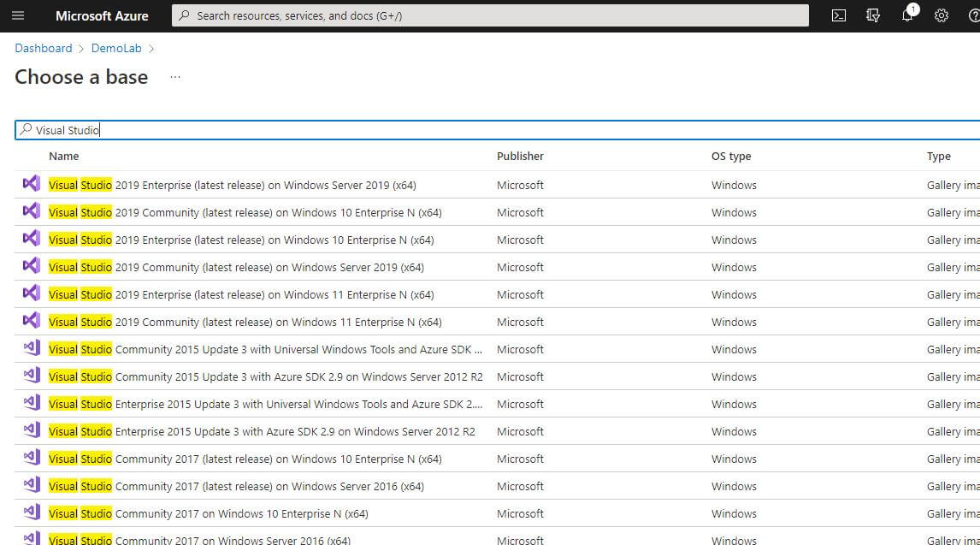Open the Azure portal hamburger menu
This screenshot has width=980, height=545.
(18, 15)
